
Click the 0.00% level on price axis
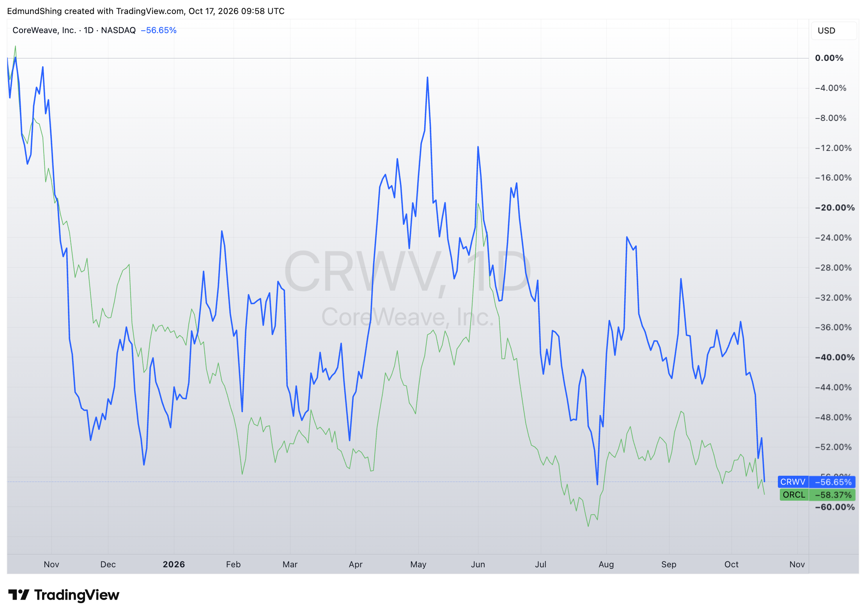pos(829,58)
